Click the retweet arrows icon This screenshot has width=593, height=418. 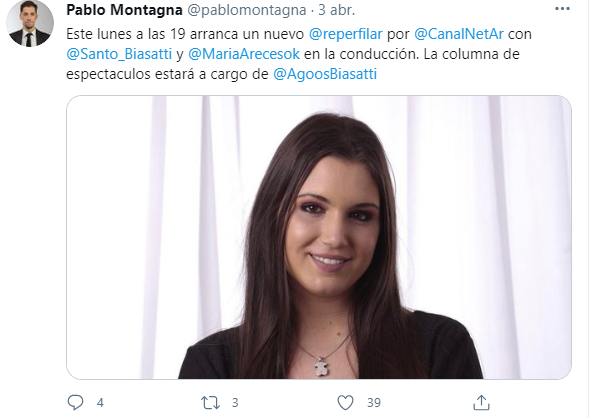210,403
